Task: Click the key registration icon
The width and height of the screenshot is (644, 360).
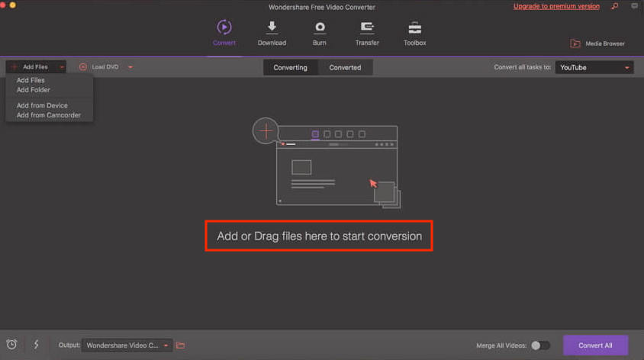Action: tap(614, 6)
